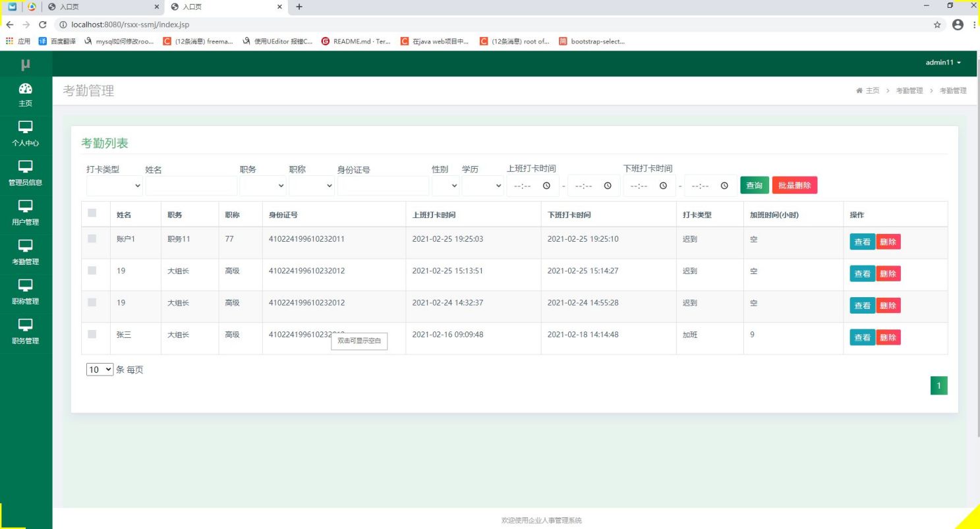980x529 pixels.
Task: Click the 下班打卡时间 end time field
Action: point(710,186)
